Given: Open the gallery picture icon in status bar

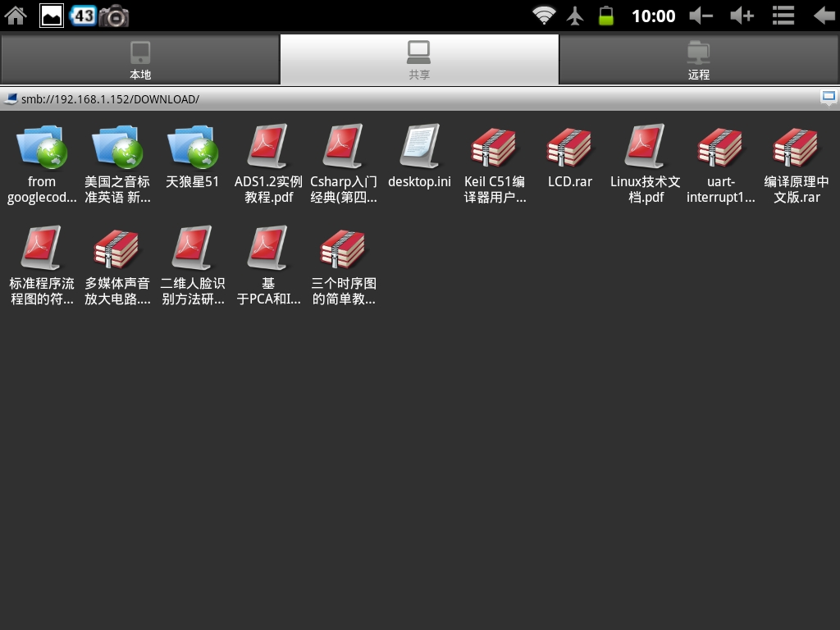Looking at the screenshot, I should point(52,16).
